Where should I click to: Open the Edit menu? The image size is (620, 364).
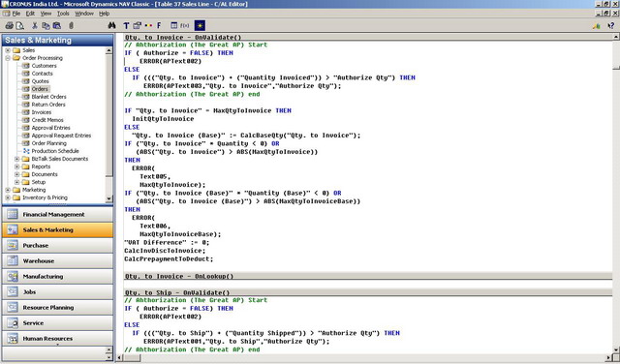[x=30, y=14]
